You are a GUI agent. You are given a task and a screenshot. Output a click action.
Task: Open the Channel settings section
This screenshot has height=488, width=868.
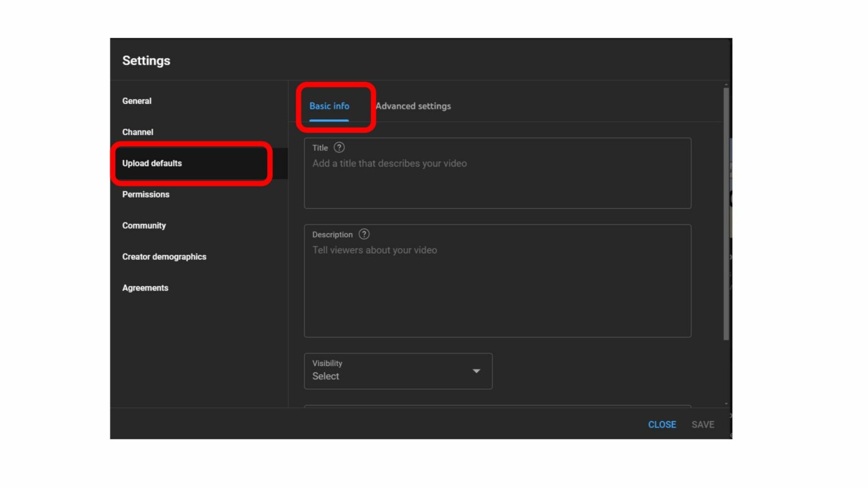pyautogui.click(x=137, y=132)
